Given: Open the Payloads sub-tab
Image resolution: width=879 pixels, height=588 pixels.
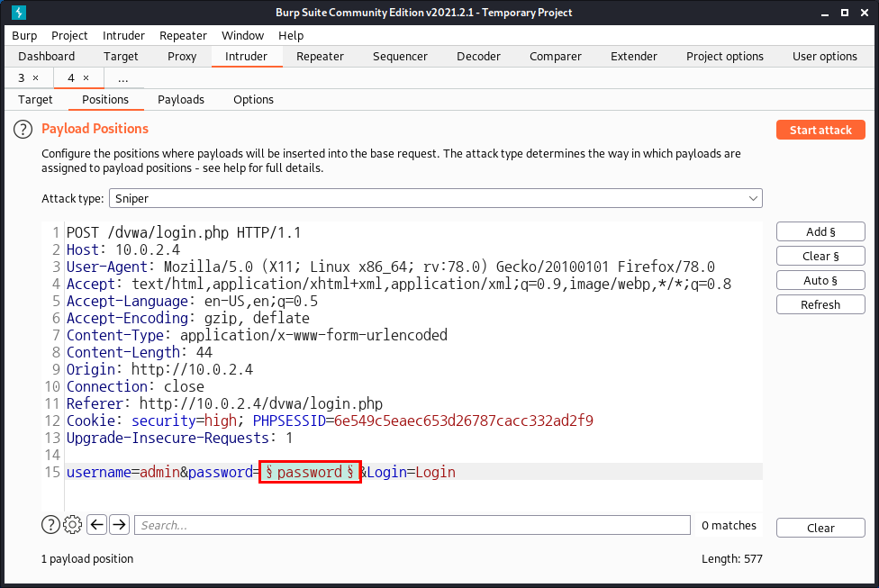Looking at the screenshot, I should pos(181,99).
